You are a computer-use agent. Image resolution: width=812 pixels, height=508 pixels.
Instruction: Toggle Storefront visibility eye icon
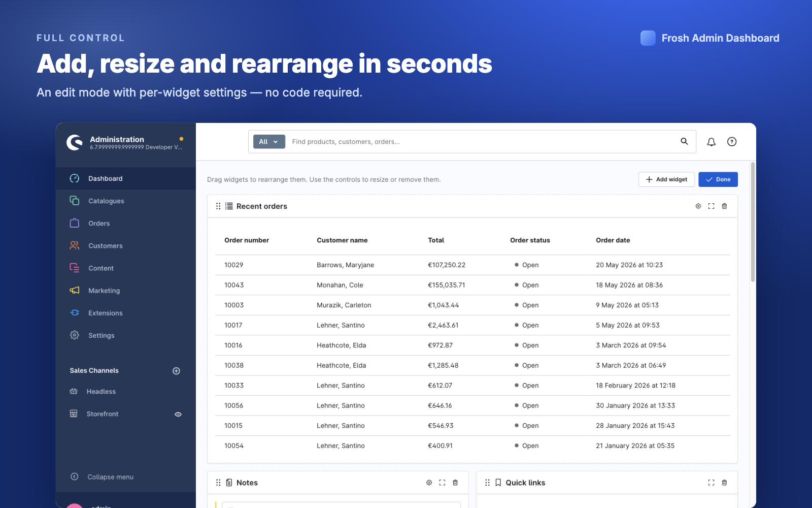pos(178,414)
